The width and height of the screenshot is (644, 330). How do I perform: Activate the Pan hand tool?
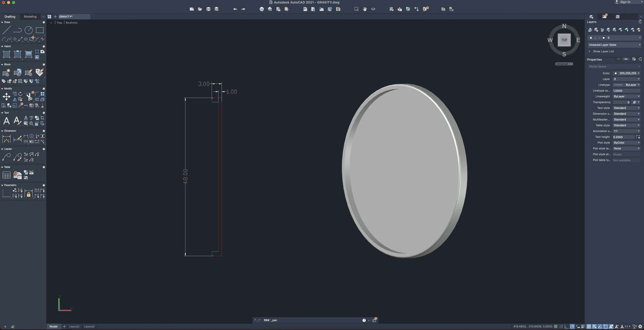coord(365,9)
